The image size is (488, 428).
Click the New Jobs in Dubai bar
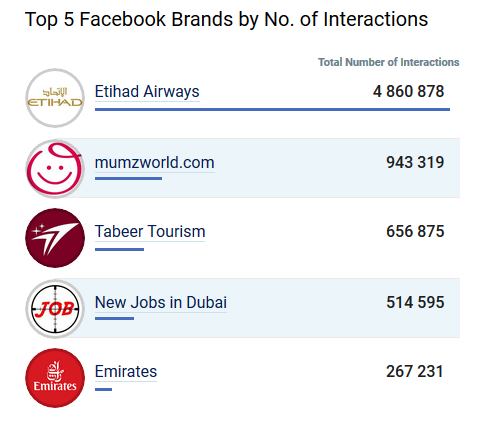[114, 319]
